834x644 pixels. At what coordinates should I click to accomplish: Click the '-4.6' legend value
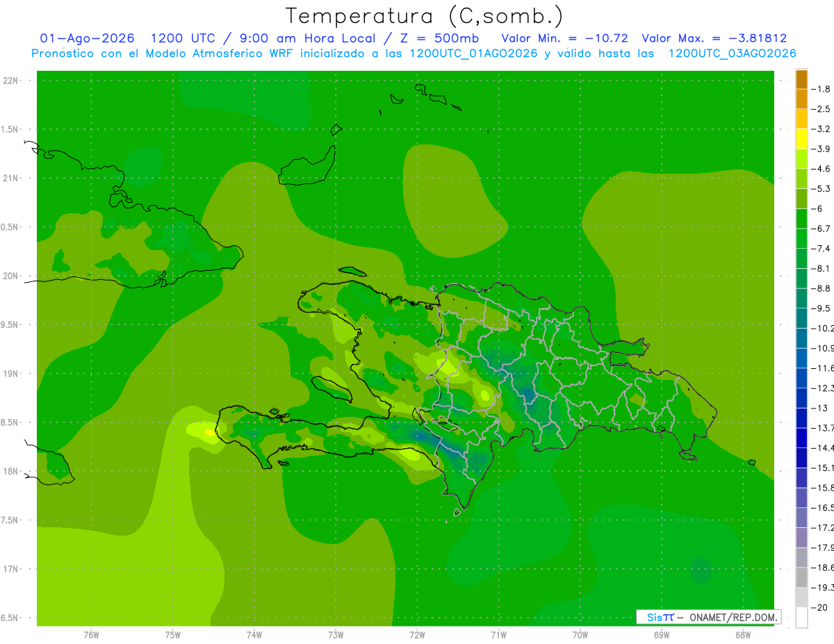[x=821, y=169]
